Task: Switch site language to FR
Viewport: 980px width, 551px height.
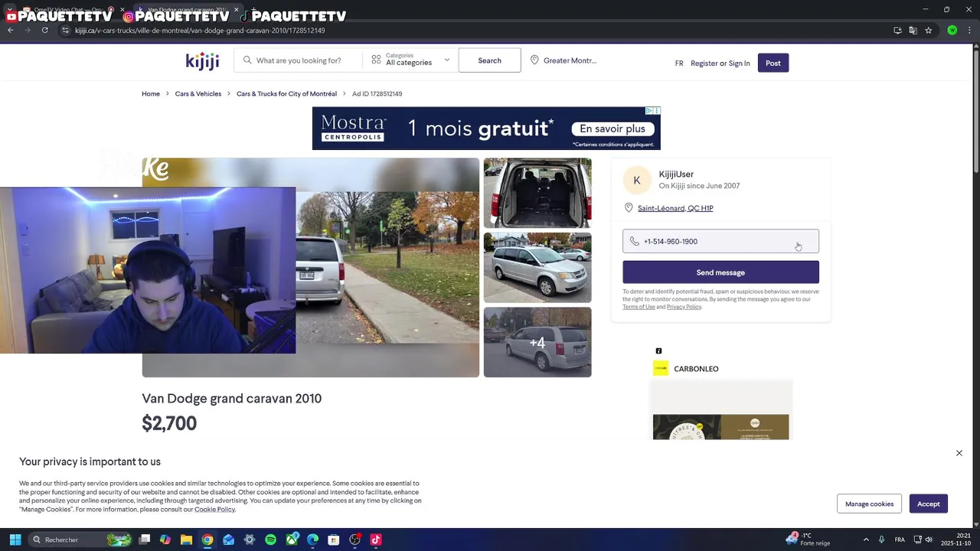Action: tap(679, 64)
